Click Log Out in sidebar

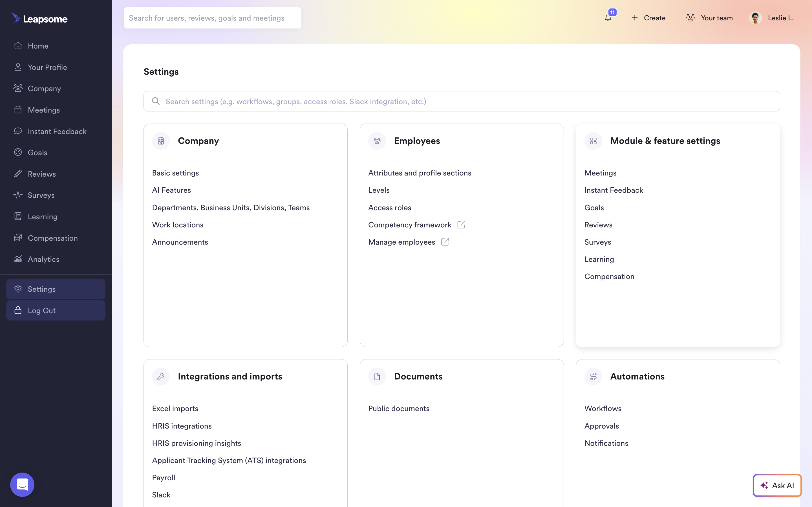(x=56, y=311)
